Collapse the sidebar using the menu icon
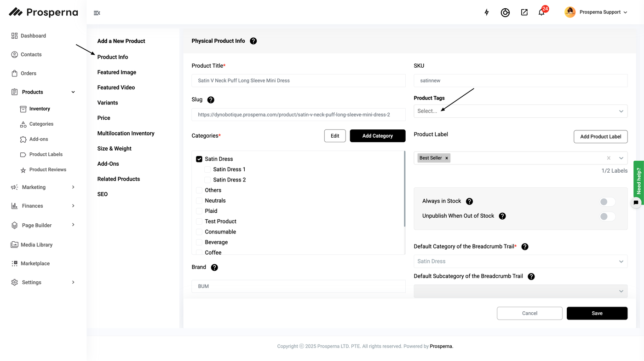This screenshot has height=361, width=644. [97, 13]
